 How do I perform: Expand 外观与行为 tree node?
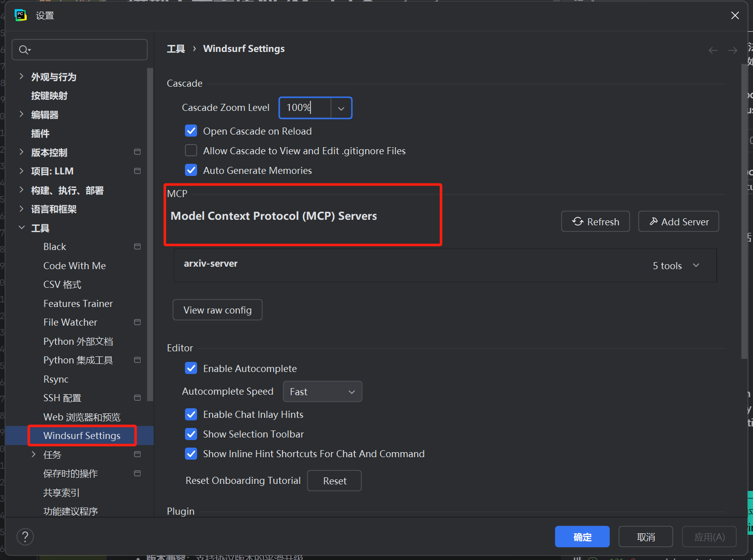pyautogui.click(x=21, y=77)
